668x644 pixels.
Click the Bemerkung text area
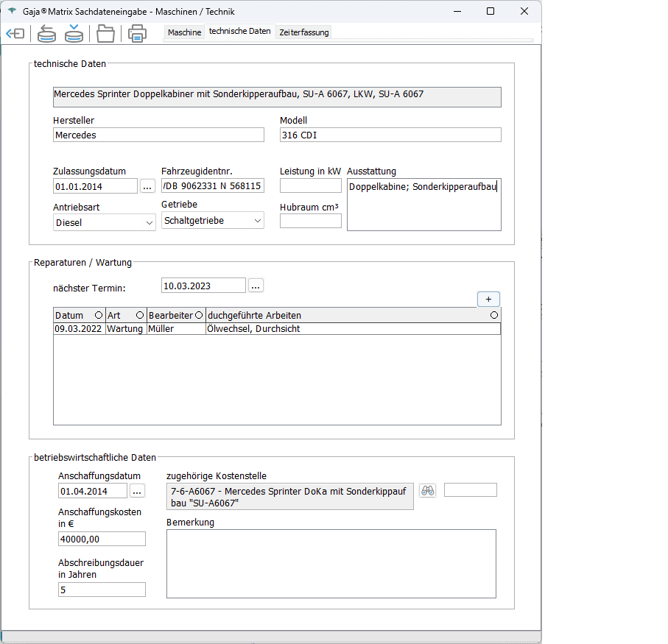(x=331, y=563)
